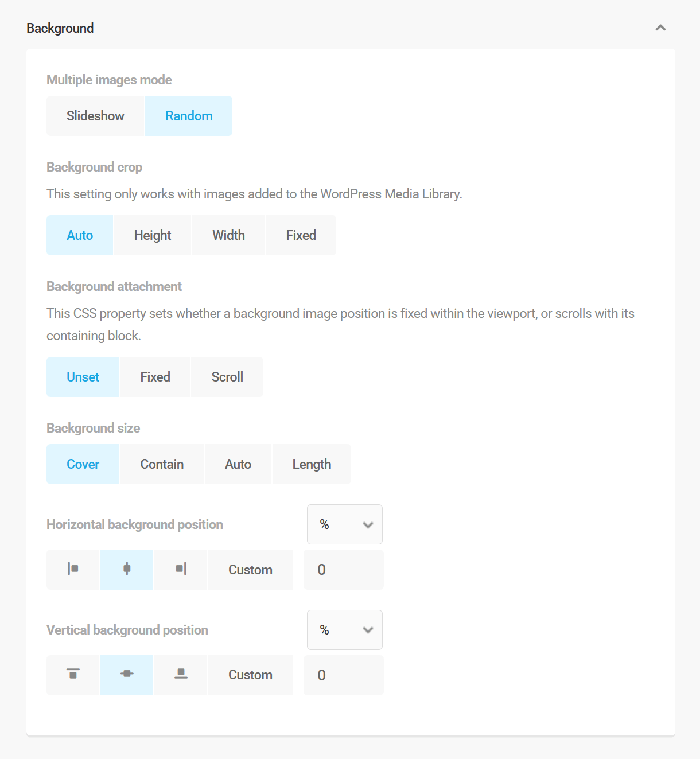700x759 pixels.
Task: Align background horizontally to the left
Action: tap(73, 570)
